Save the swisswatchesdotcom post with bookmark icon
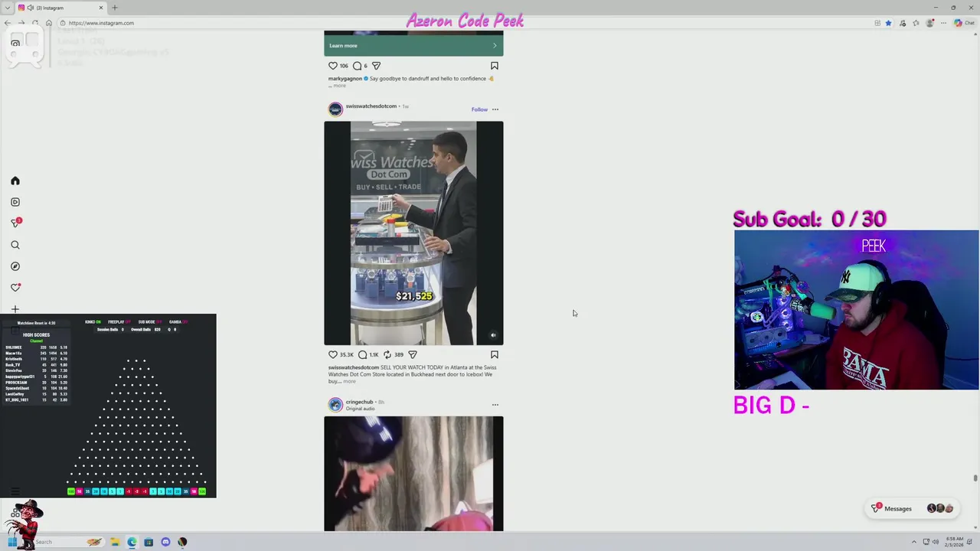Image resolution: width=980 pixels, height=551 pixels. click(x=495, y=354)
